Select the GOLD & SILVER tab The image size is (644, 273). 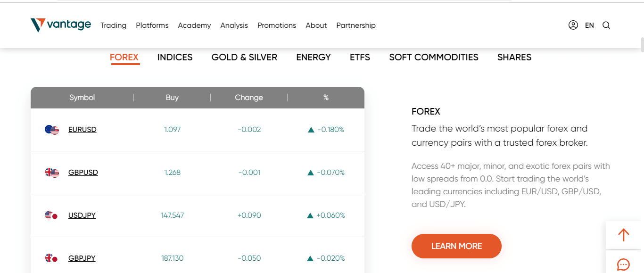tap(244, 58)
